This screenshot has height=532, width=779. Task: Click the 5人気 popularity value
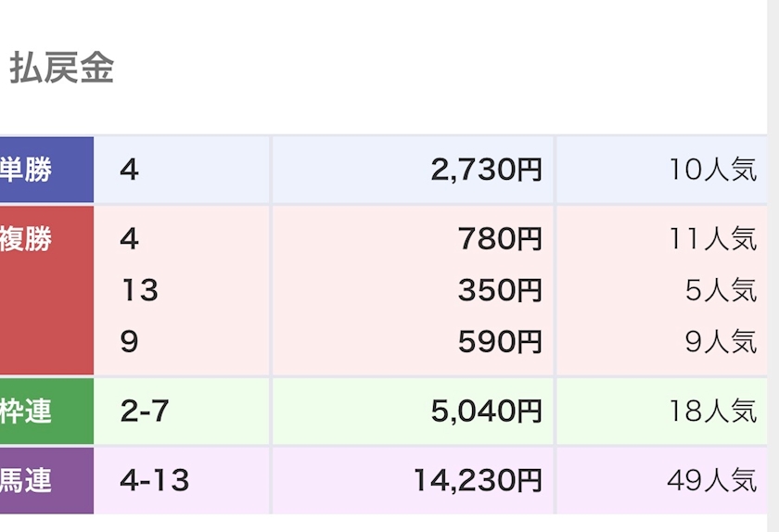tap(721, 291)
